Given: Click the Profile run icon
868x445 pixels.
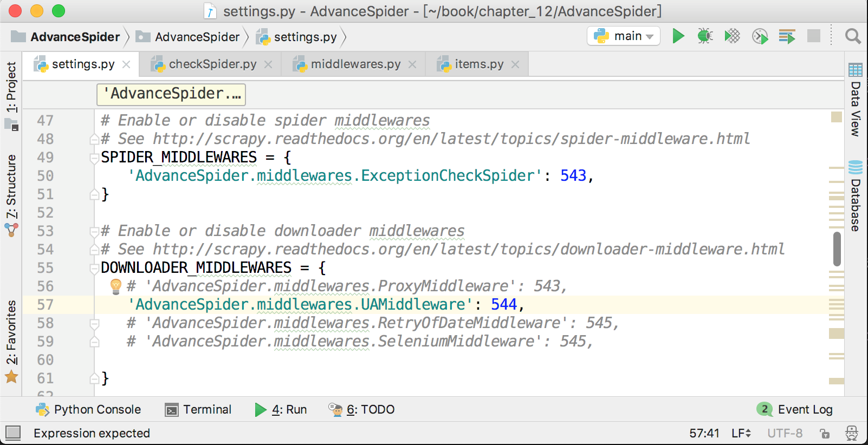Looking at the screenshot, I should click(x=760, y=36).
